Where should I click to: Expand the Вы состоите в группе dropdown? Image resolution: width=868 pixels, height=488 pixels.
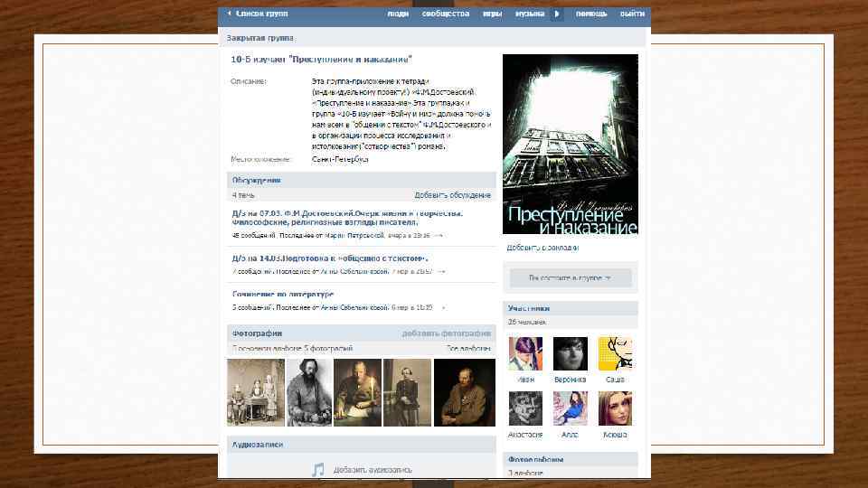(571, 277)
